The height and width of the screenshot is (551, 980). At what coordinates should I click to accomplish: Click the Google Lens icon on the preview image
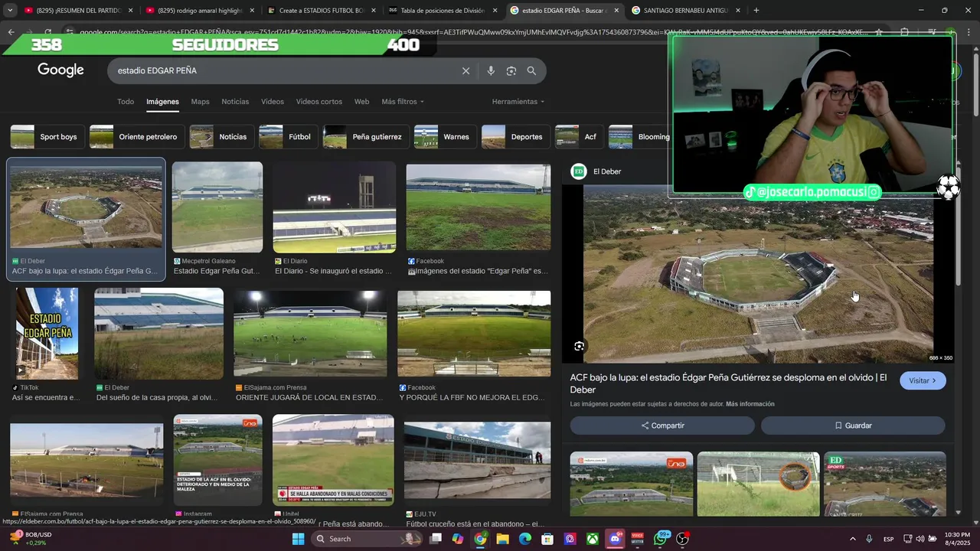point(579,346)
